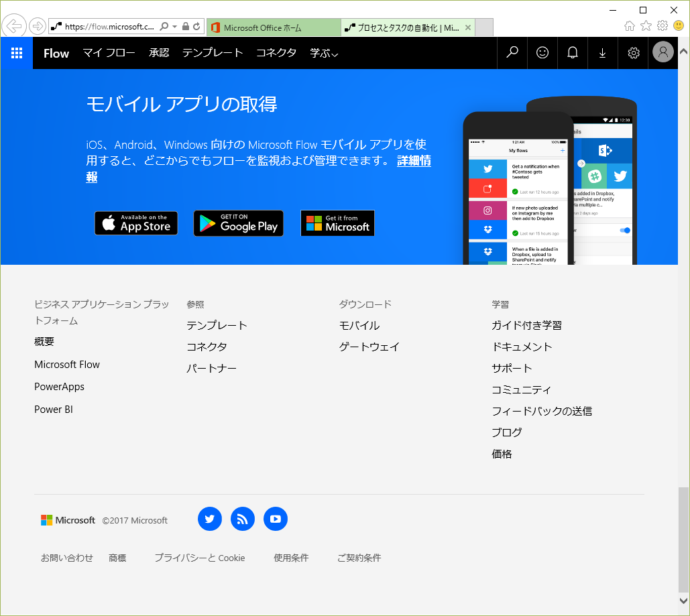
Task: Click the download arrow icon in the Flow header
Action: [x=602, y=53]
